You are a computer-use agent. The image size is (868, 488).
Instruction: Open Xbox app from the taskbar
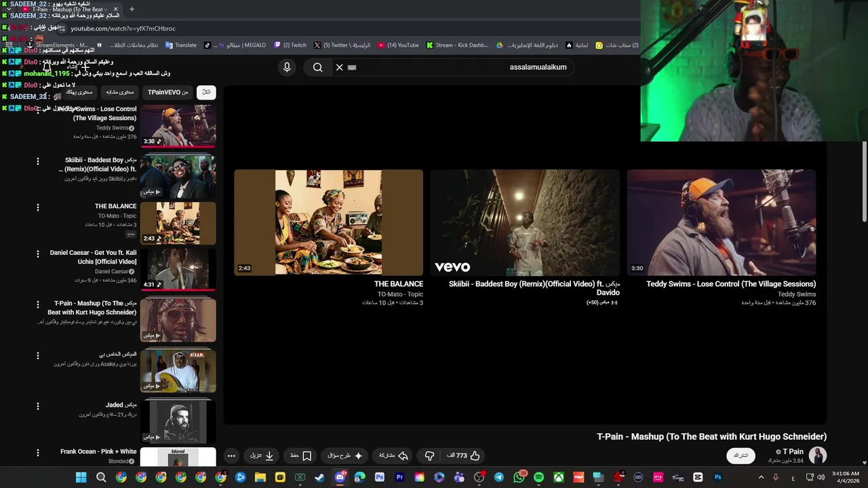(x=559, y=477)
